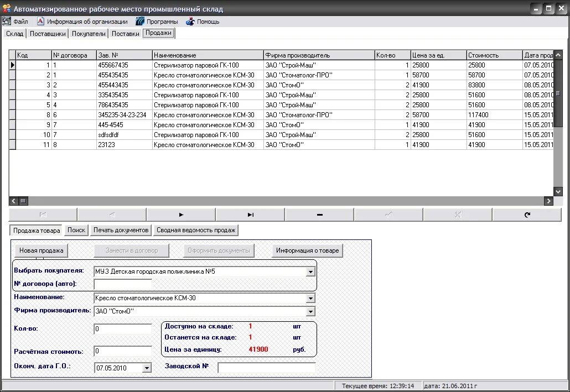This screenshot has height=392, width=570.
Task: Click the serial cell 445-4545
Action: click(x=125, y=125)
